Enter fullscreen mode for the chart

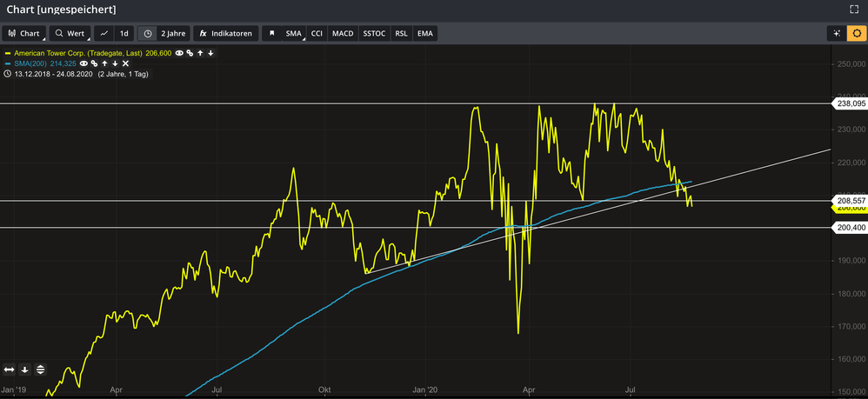coord(853,9)
